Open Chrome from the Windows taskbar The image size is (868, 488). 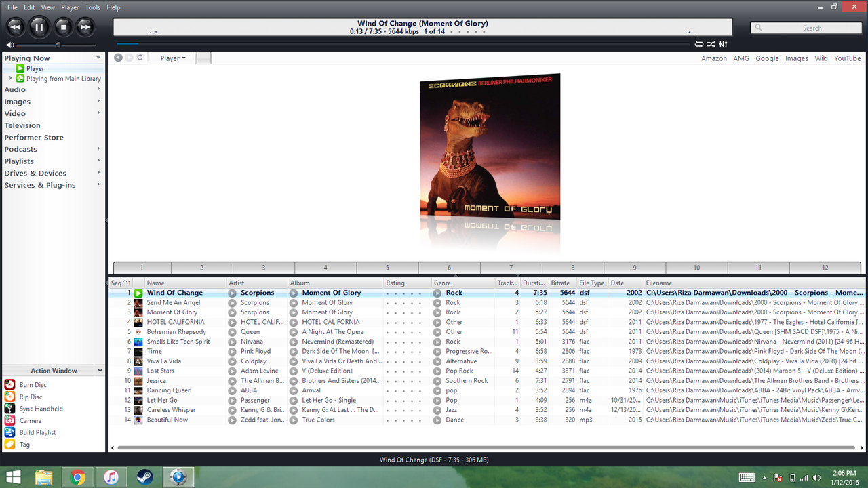pyautogui.click(x=78, y=477)
